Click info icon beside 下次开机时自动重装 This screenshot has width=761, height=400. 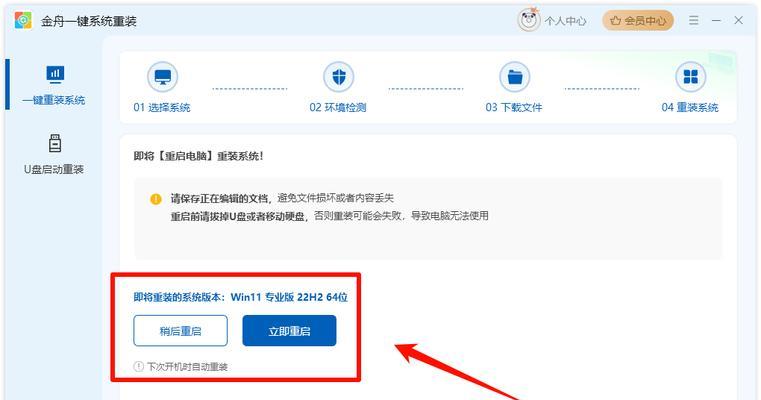pos(138,367)
